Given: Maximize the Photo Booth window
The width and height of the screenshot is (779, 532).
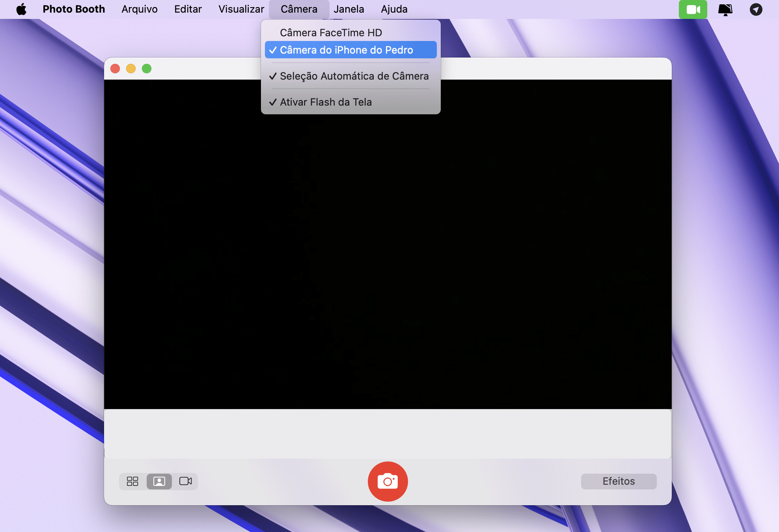Looking at the screenshot, I should point(147,69).
